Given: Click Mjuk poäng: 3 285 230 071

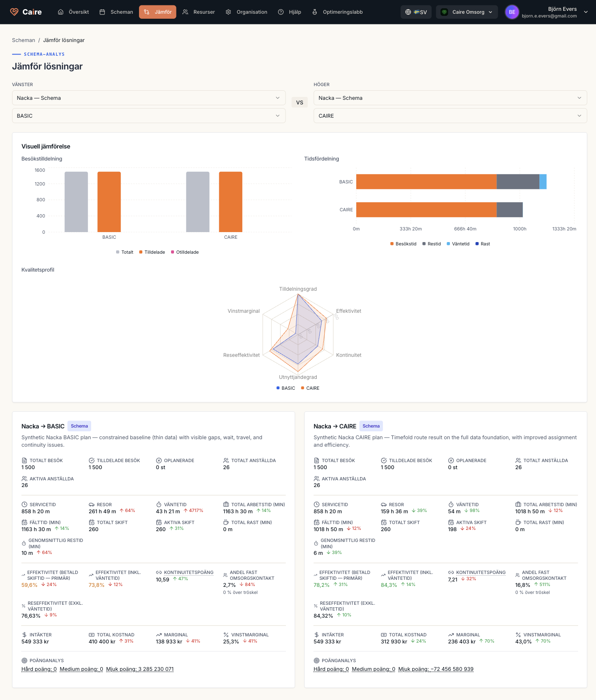Looking at the screenshot, I should point(140,669).
